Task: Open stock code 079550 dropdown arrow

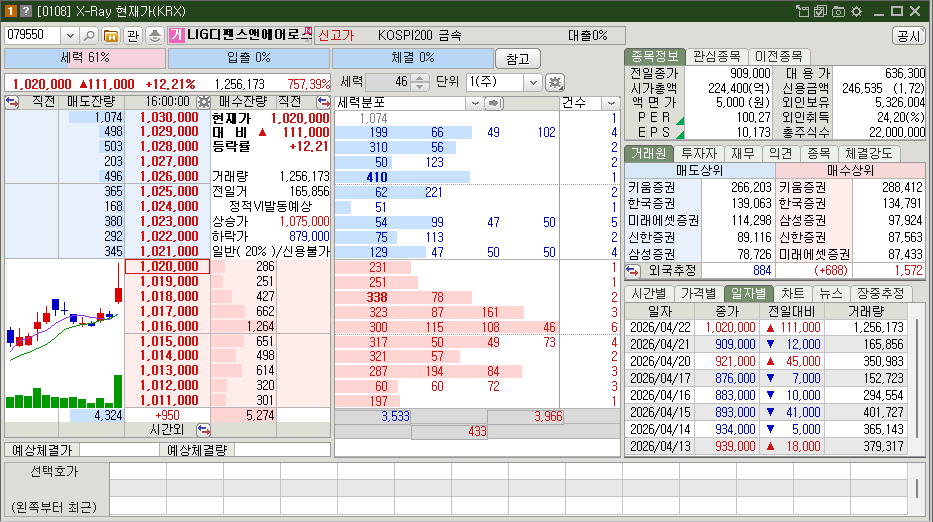Action: tap(70, 36)
